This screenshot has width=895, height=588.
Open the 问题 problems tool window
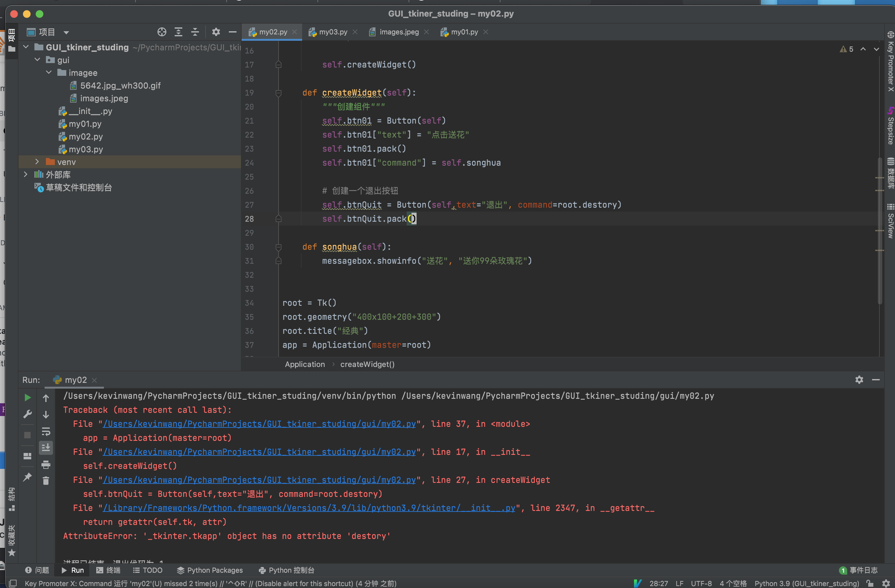coord(37,570)
